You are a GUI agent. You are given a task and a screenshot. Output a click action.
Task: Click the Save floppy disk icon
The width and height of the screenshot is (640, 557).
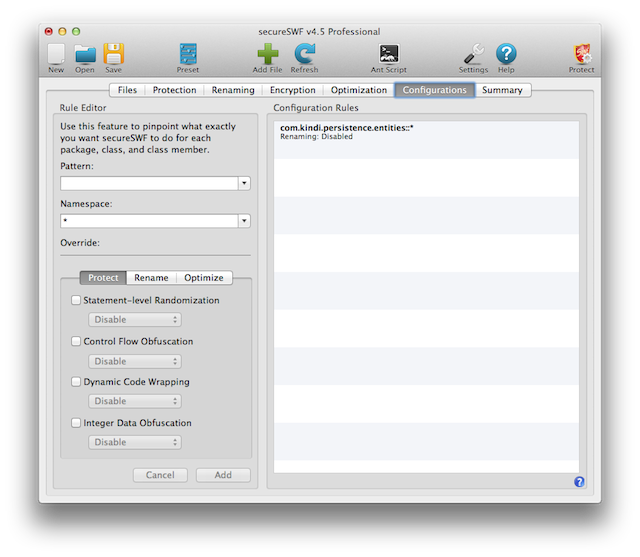tap(114, 54)
